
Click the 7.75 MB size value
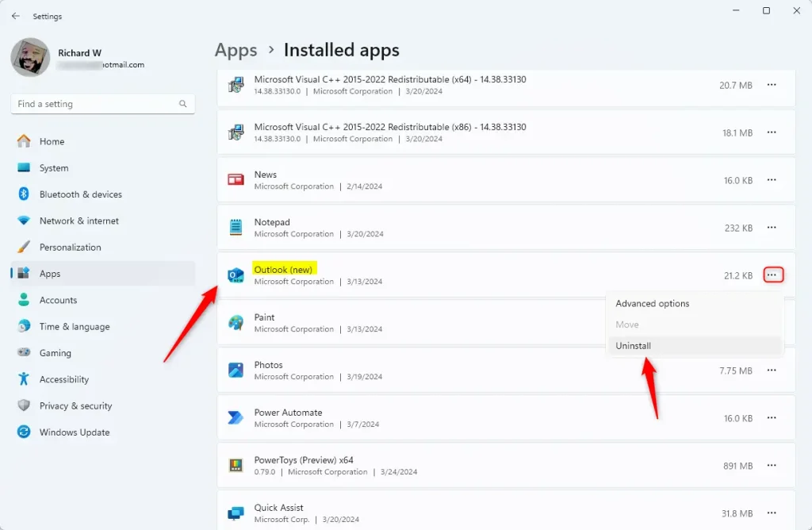735,371
